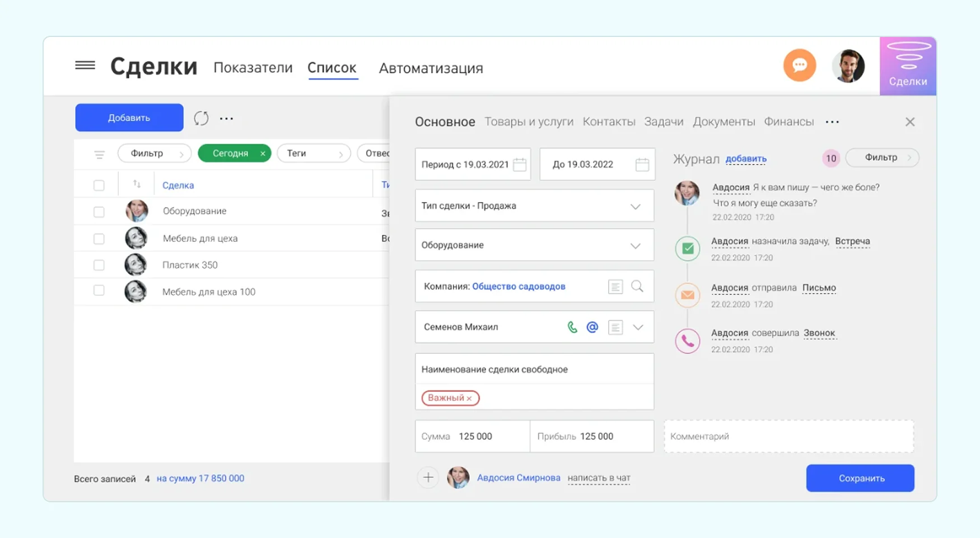
Task: Open the orange chat messages icon
Action: [799, 66]
